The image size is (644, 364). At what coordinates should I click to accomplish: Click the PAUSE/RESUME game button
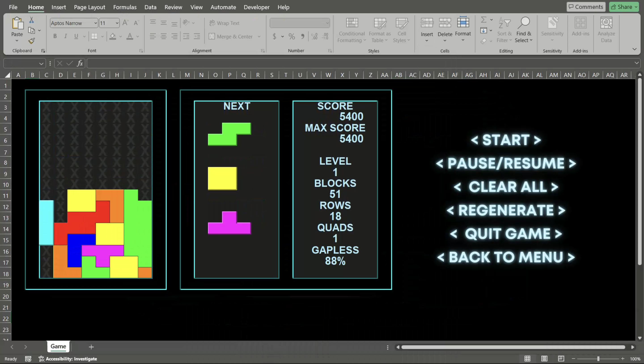506,163
